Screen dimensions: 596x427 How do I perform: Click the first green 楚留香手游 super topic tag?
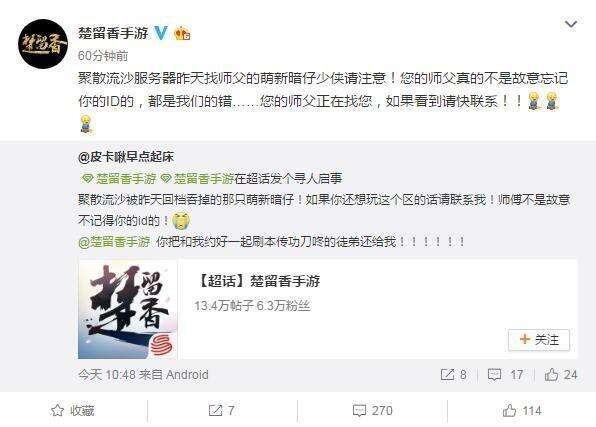pos(119,178)
